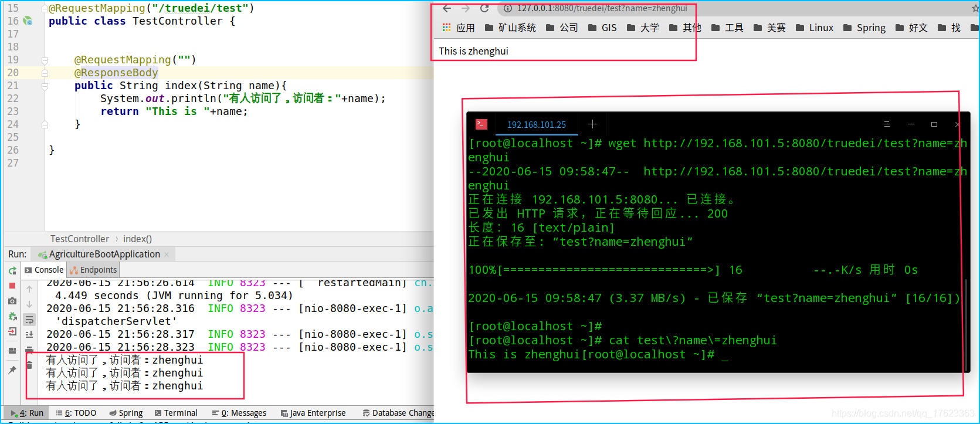Click the restore layout icon in the Run sidebar

coord(12,350)
